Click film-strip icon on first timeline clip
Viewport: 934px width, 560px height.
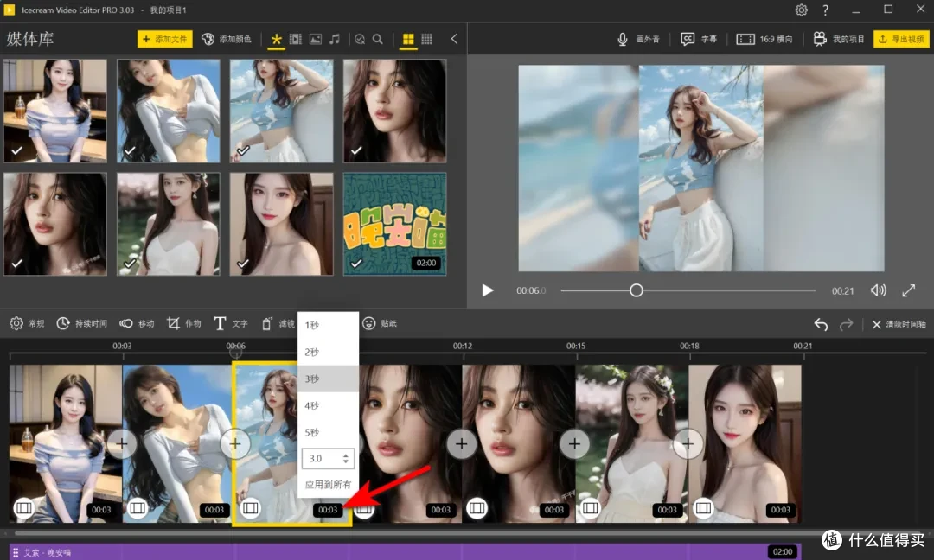(24, 507)
